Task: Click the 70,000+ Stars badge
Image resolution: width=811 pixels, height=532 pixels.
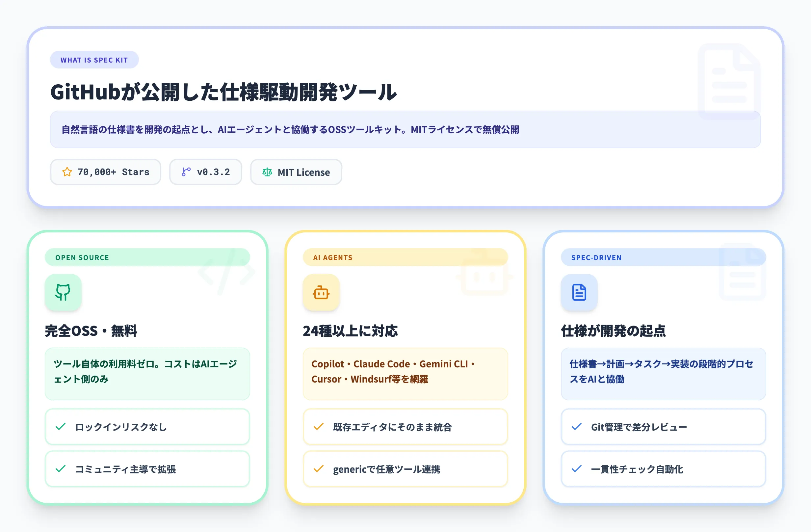Action: pos(106,172)
